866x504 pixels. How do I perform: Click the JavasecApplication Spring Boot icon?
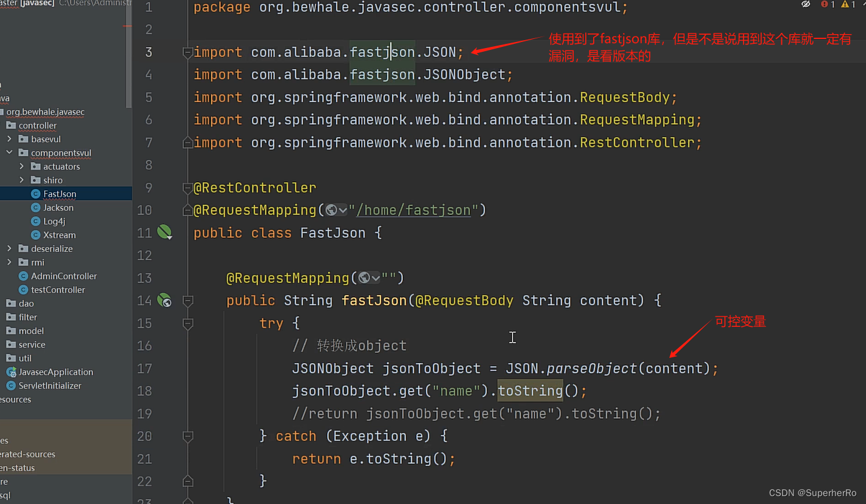click(11, 372)
